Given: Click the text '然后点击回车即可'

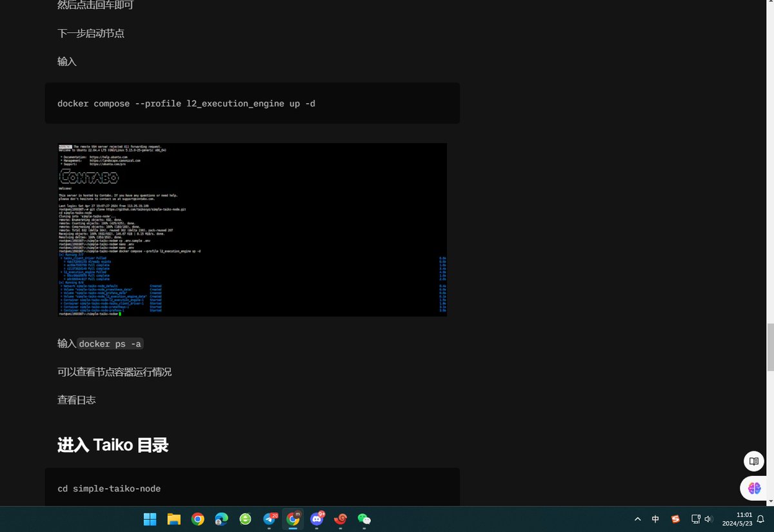Looking at the screenshot, I should point(95,5).
